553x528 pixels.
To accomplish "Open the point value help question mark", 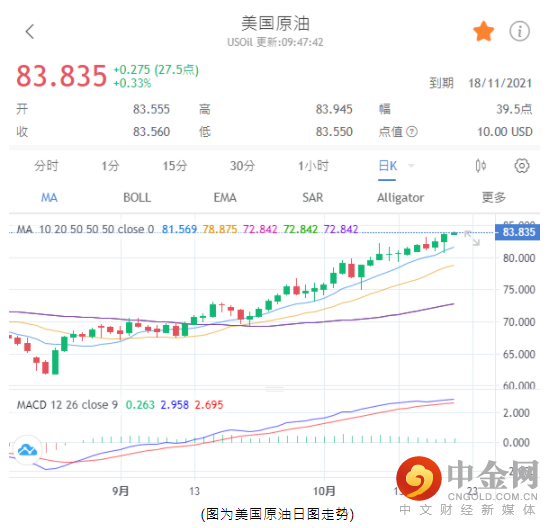I will 412,132.
